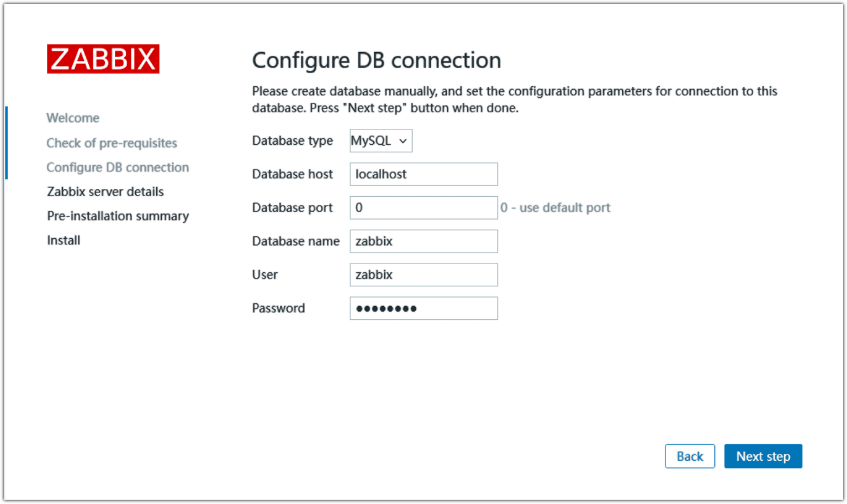Click the ZABBIX logo
847x504 pixels.
(x=103, y=59)
